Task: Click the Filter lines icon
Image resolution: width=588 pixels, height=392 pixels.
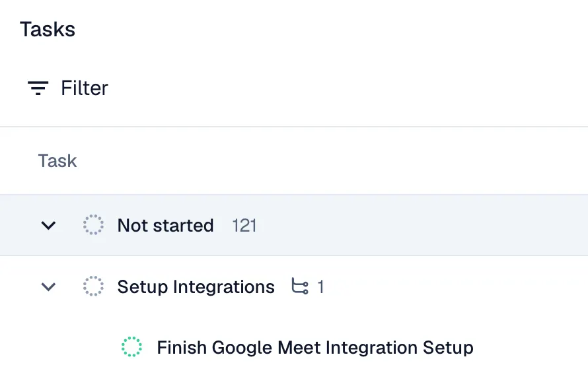Action: click(38, 88)
